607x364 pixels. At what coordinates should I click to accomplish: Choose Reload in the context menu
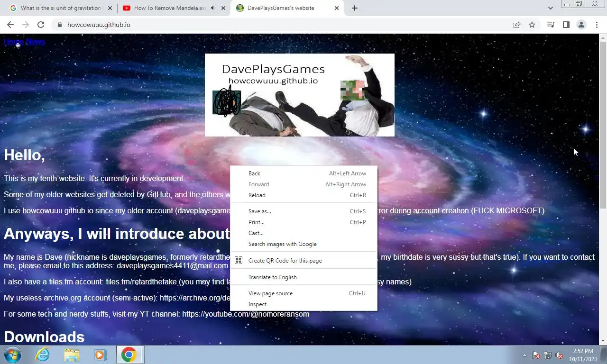303,195
